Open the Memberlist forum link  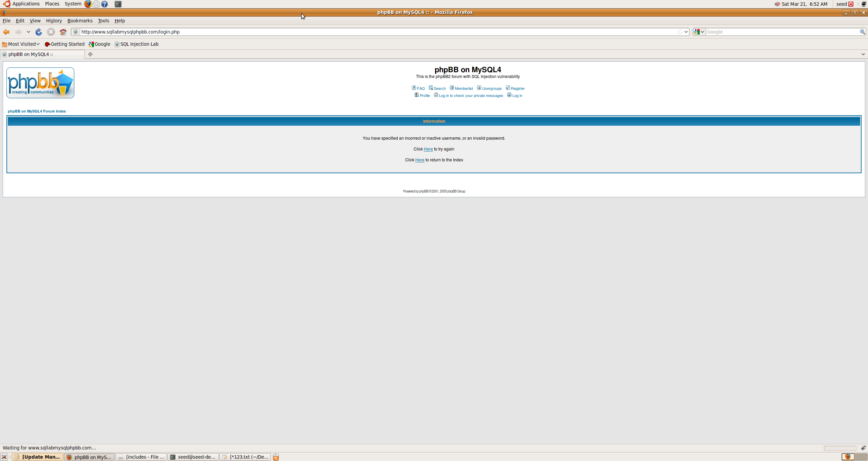[x=464, y=88]
